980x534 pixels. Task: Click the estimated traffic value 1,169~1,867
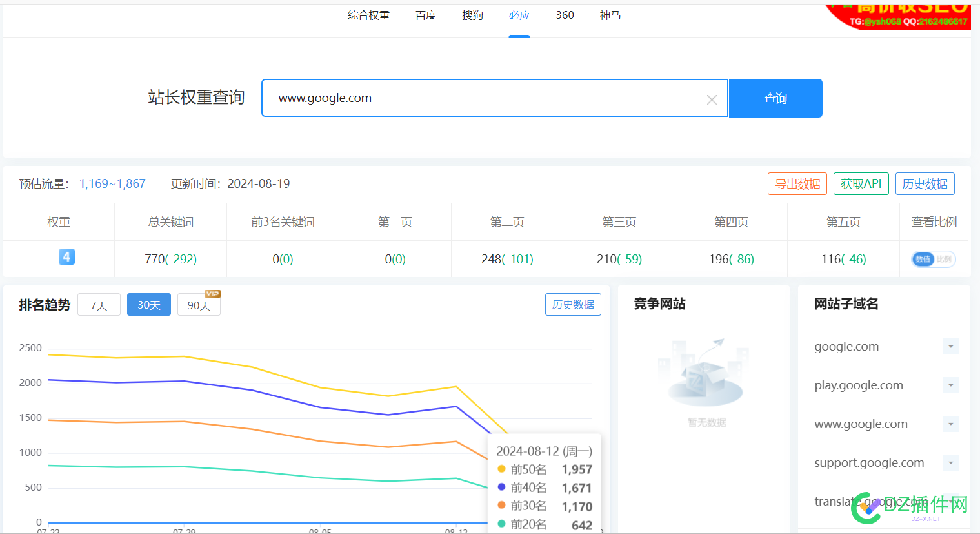(x=112, y=184)
